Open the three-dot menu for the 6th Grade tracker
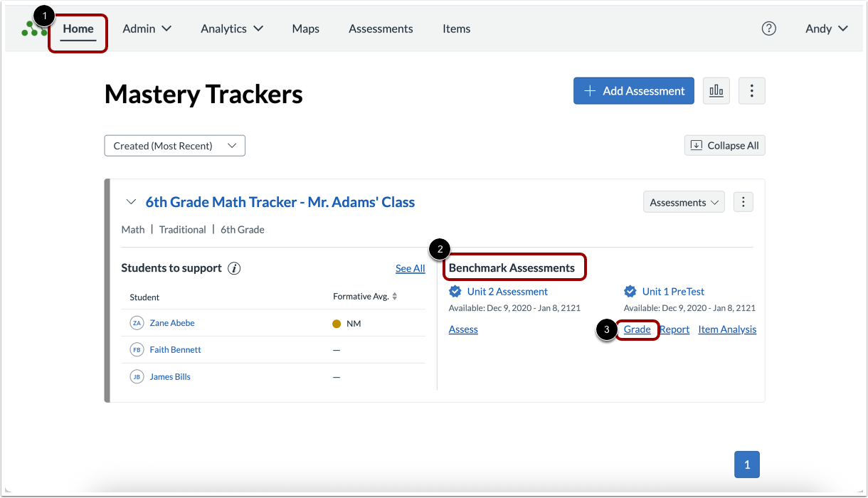Screen dimensions: 868x498 (x=743, y=201)
